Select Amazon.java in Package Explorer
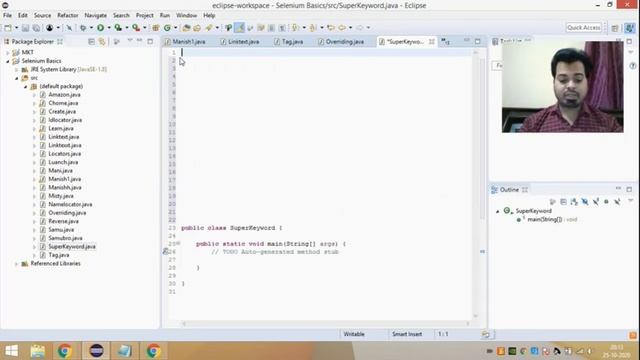 (x=64, y=95)
